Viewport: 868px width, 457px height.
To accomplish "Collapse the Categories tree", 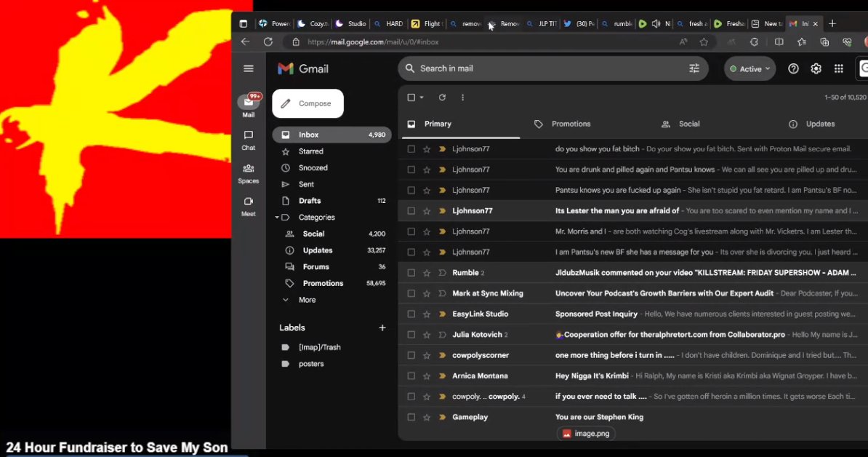I will (277, 218).
